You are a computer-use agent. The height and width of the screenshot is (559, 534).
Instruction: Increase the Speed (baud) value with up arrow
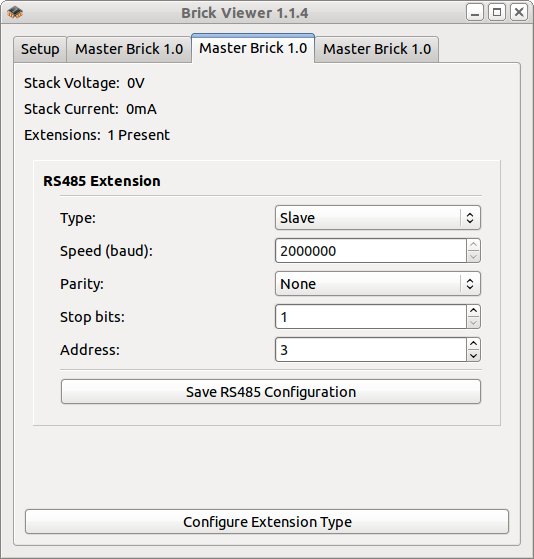[473, 245]
